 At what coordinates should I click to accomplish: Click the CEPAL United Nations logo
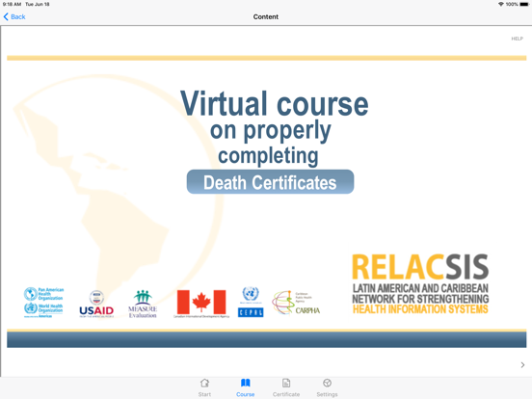tap(251, 302)
